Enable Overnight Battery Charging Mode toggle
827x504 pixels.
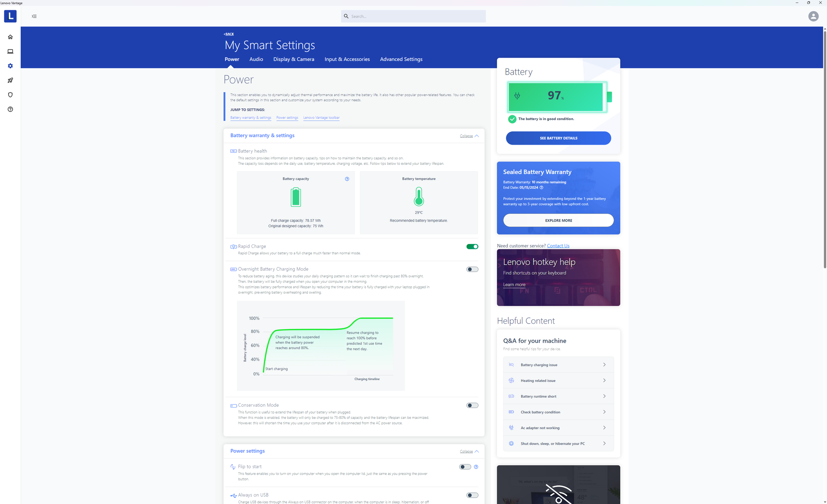coord(472,269)
